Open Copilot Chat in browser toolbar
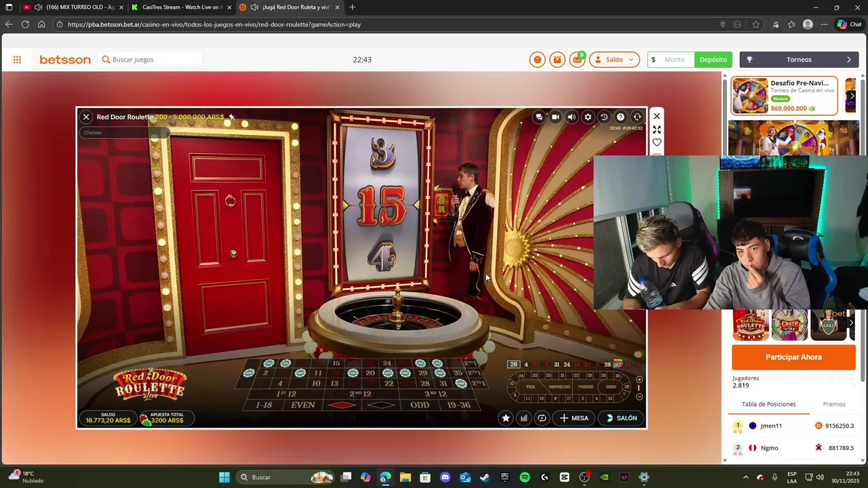This screenshot has width=868, height=488. click(850, 24)
